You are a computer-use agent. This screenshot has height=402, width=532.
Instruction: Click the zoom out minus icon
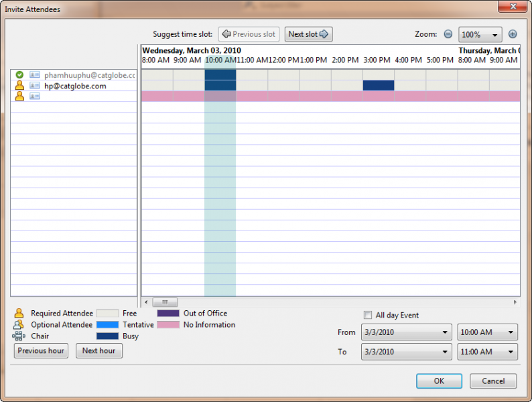[448, 34]
